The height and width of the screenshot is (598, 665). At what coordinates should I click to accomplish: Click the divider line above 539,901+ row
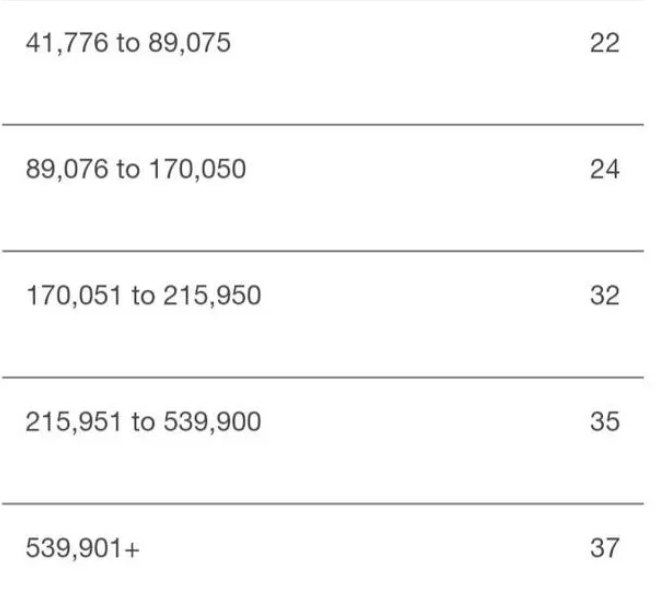(323, 504)
